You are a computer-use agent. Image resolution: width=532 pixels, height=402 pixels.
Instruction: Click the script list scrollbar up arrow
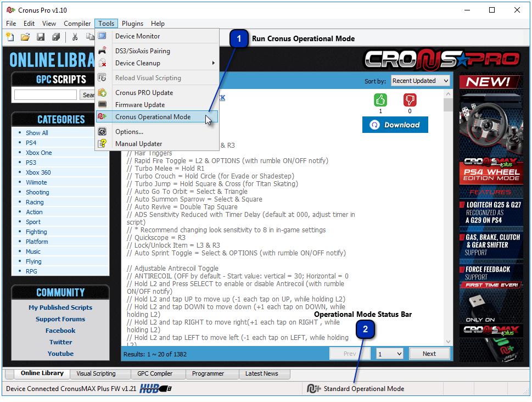pos(448,94)
